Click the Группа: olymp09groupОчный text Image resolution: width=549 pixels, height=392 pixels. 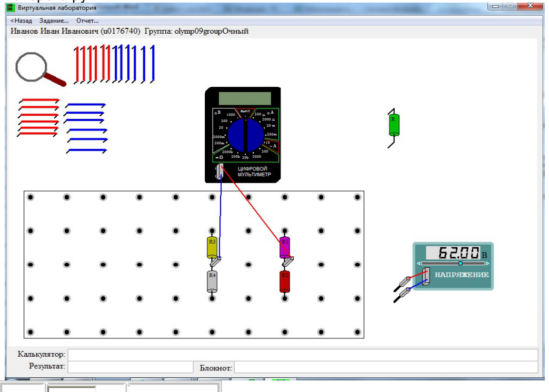pyautogui.click(x=196, y=31)
